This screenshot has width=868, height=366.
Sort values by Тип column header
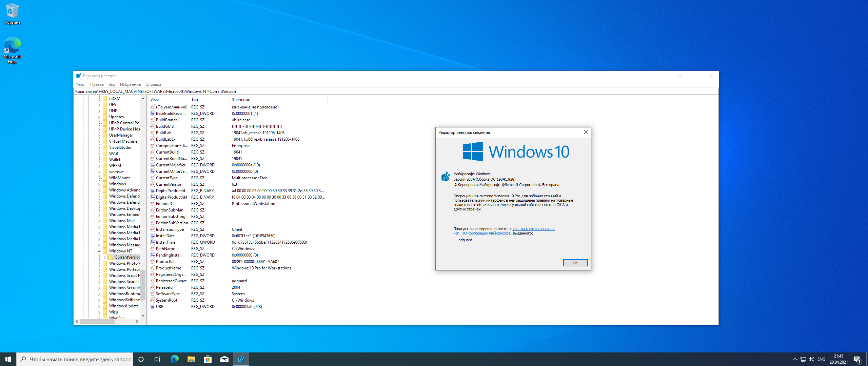209,100
